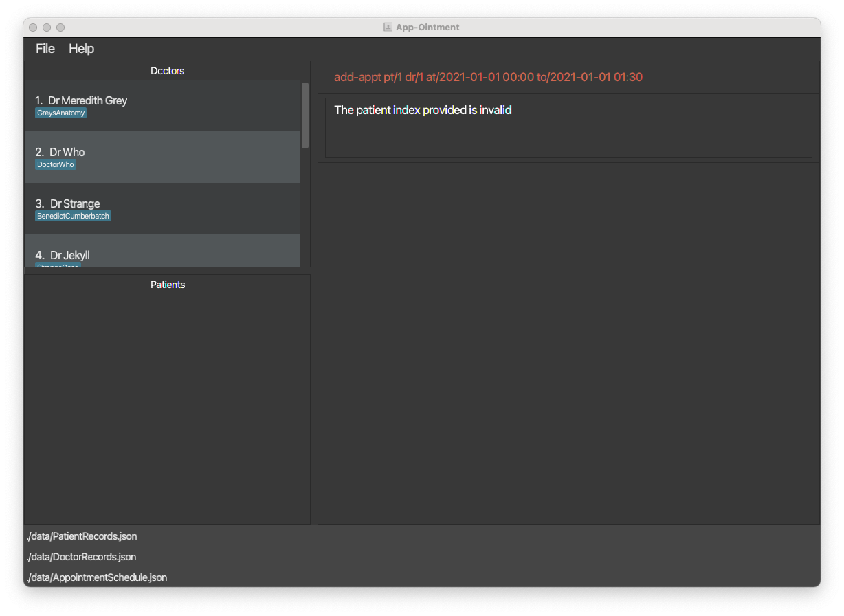Select Dr Jekyll entry
This screenshot has width=844, height=616.
point(162,251)
